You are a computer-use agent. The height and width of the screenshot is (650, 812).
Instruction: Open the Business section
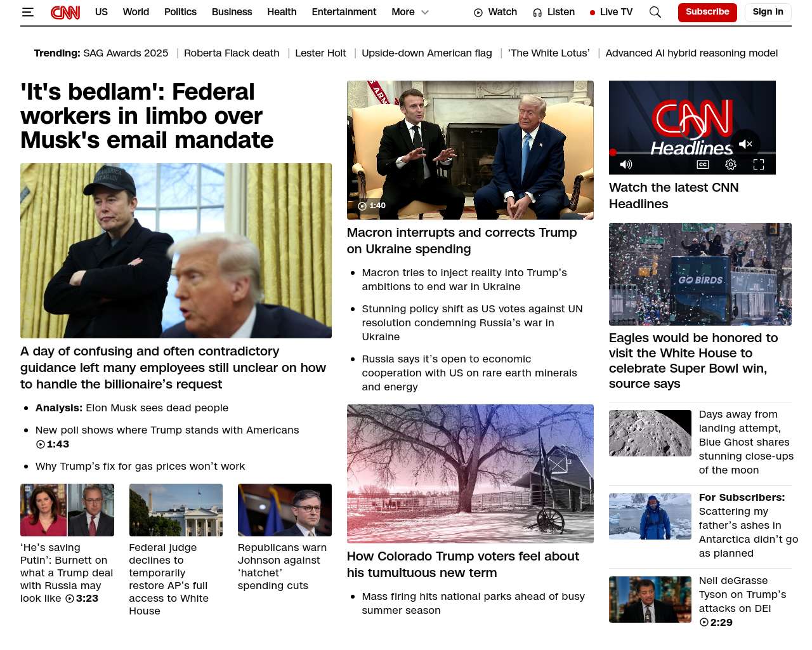[232, 12]
